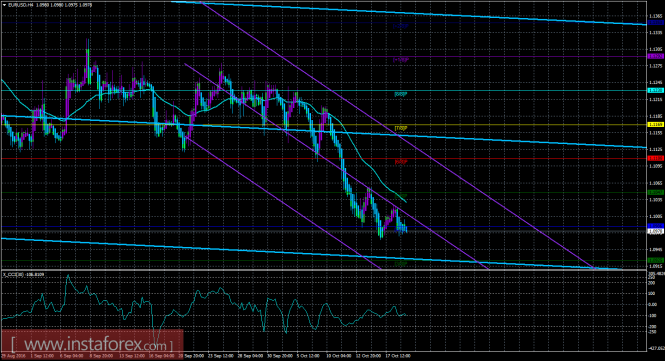665x361 pixels.
Task: Click the cyan 1.1230 price level tag
Action: coord(656,90)
